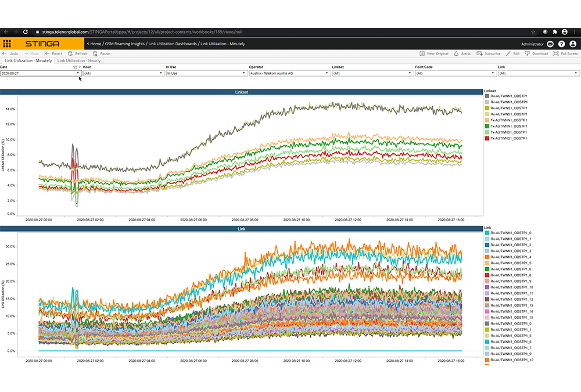Open the messages envelope icon next to Administrator
This screenshot has width=581, height=392.
pyautogui.click(x=550, y=44)
